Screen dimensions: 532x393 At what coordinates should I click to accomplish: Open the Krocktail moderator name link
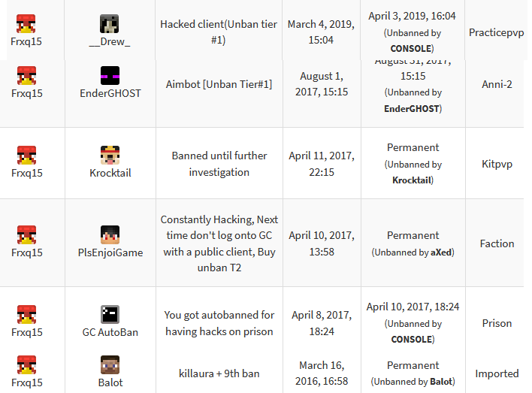110,173
